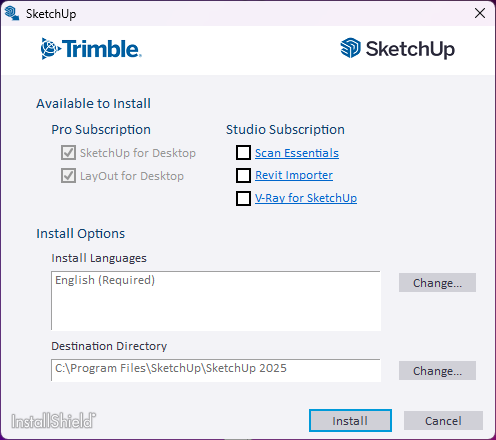Screen dimensions: 496x440
Task: Check the Revit Importer checkbox
Action: (x=243, y=175)
